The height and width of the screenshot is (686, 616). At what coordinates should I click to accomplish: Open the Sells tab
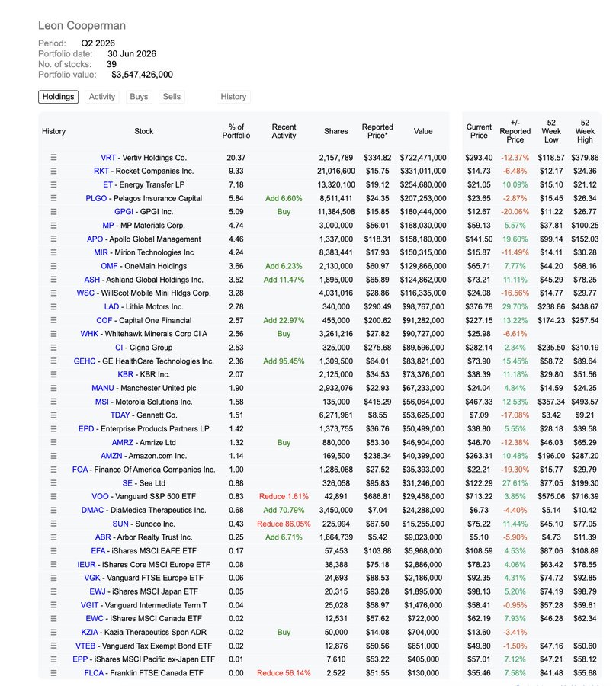pos(172,97)
